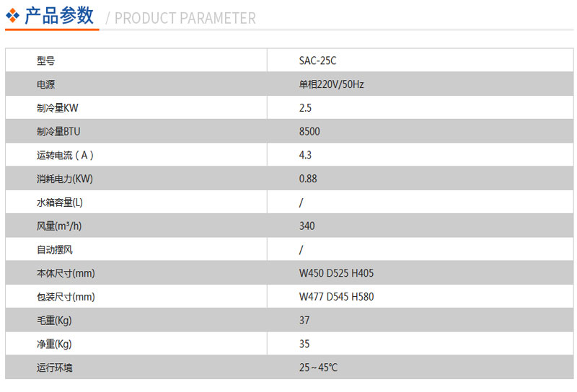577x392 pixels.
Task: Select the 毛重(Kg) label
Action: click(54, 320)
